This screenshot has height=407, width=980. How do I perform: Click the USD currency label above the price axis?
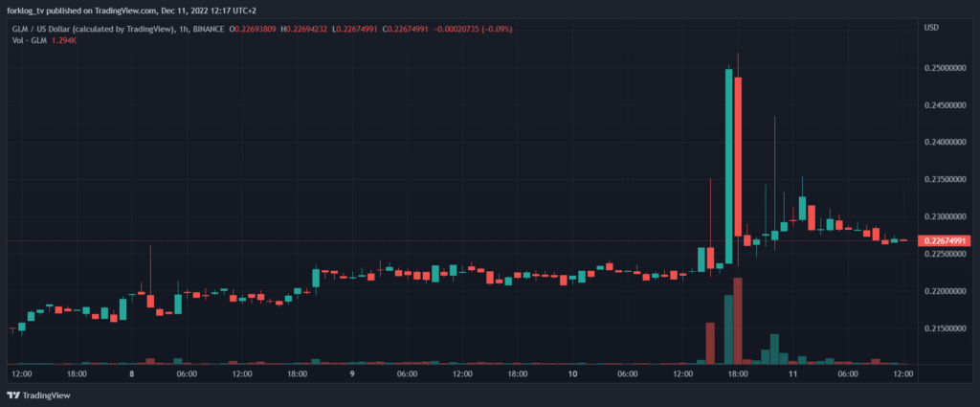click(931, 28)
